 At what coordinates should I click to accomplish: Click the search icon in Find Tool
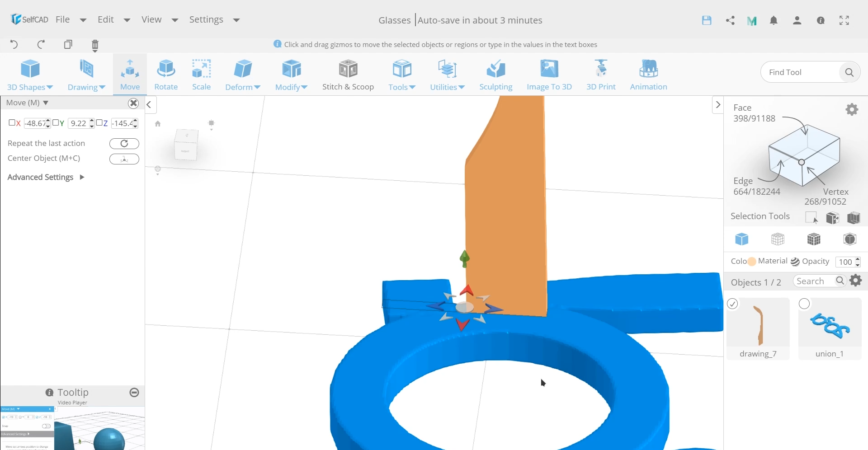pyautogui.click(x=849, y=72)
